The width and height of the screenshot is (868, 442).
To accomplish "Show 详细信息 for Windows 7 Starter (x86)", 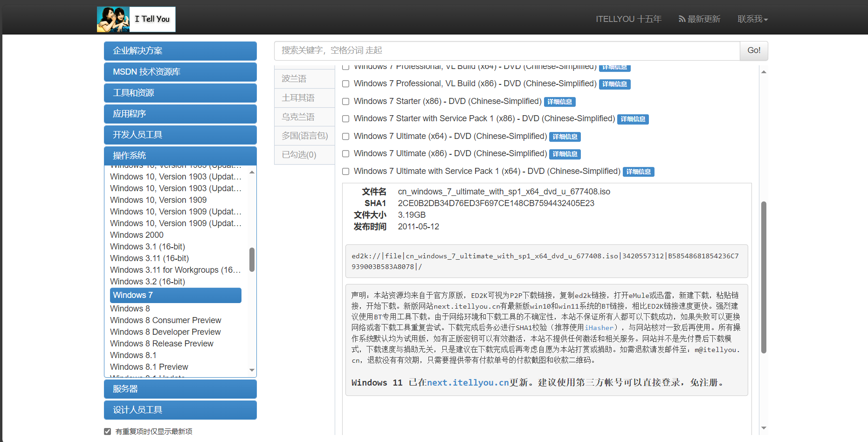I will [x=559, y=102].
